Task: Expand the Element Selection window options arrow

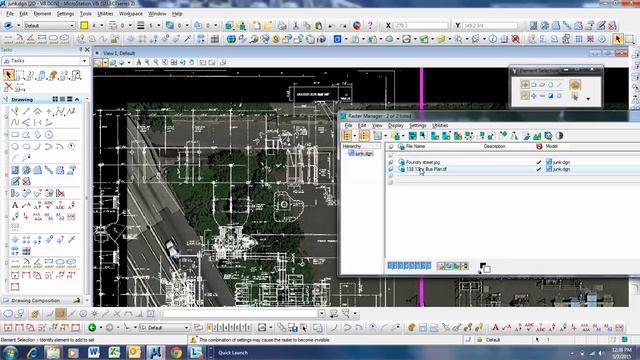Action: pos(588,99)
